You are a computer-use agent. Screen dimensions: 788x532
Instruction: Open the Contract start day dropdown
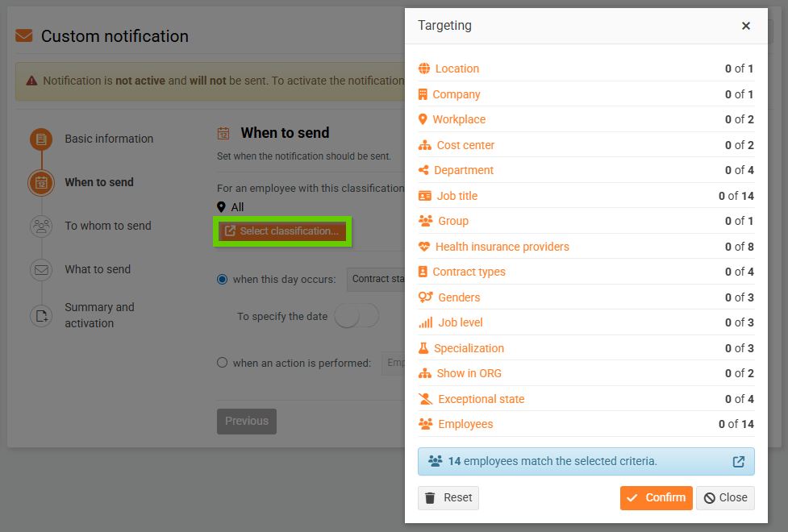pyautogui.click(x=377, y=280)
